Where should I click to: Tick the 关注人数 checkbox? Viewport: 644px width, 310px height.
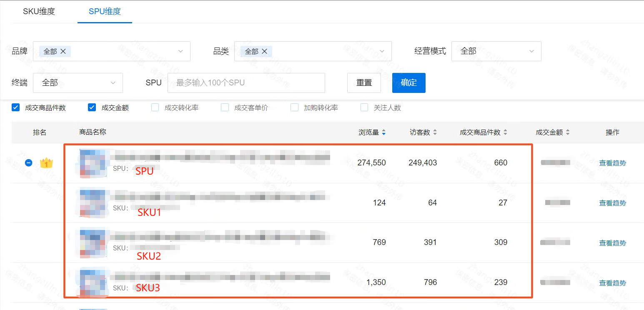pos(364,107)
